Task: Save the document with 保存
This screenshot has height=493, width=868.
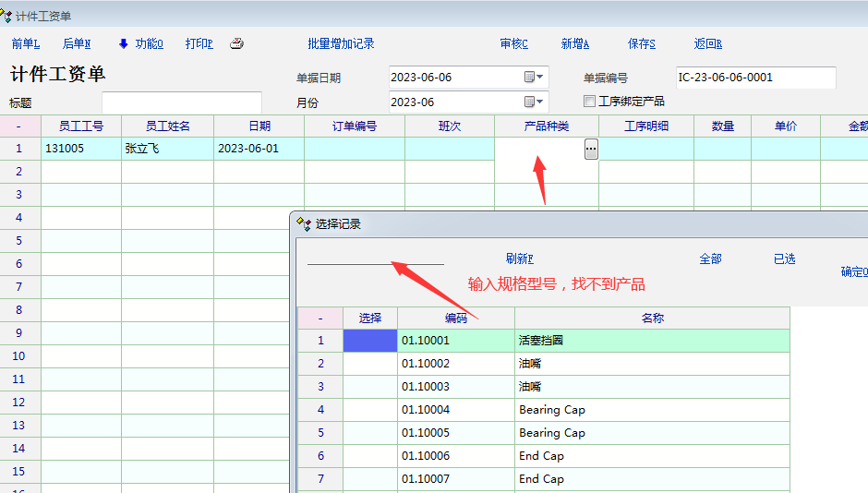Action: (641, 43)
